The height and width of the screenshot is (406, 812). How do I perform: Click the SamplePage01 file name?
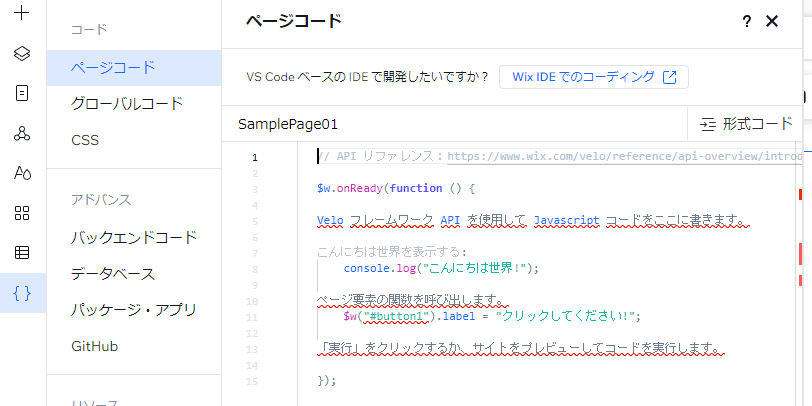click(288, 125)
